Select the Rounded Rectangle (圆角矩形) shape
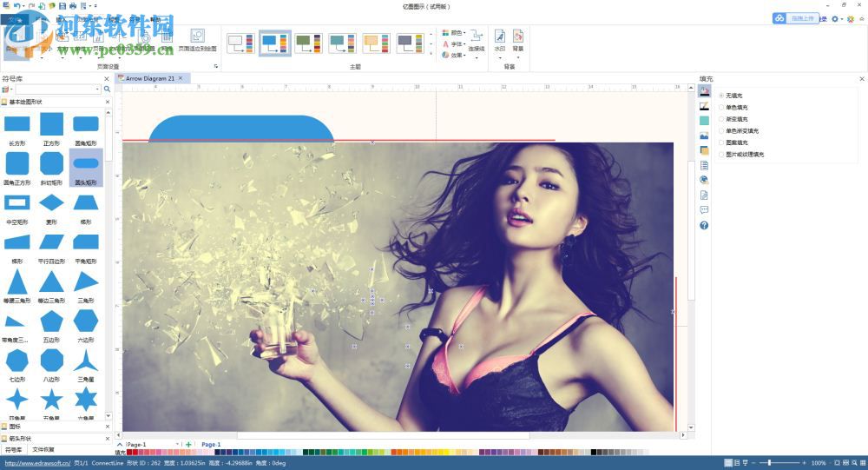Image resolution: width=868 pixels, height=470 pixels. click(86, 124)
